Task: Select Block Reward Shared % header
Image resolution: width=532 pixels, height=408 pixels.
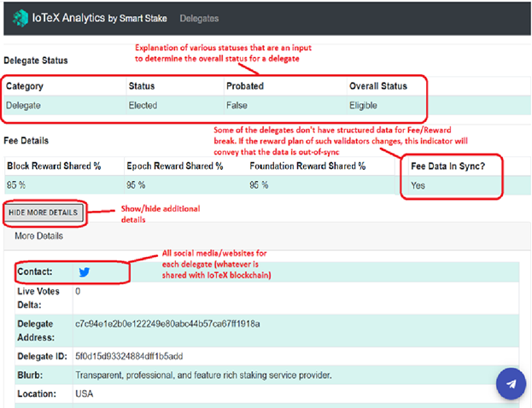Action: click(54, 166)
